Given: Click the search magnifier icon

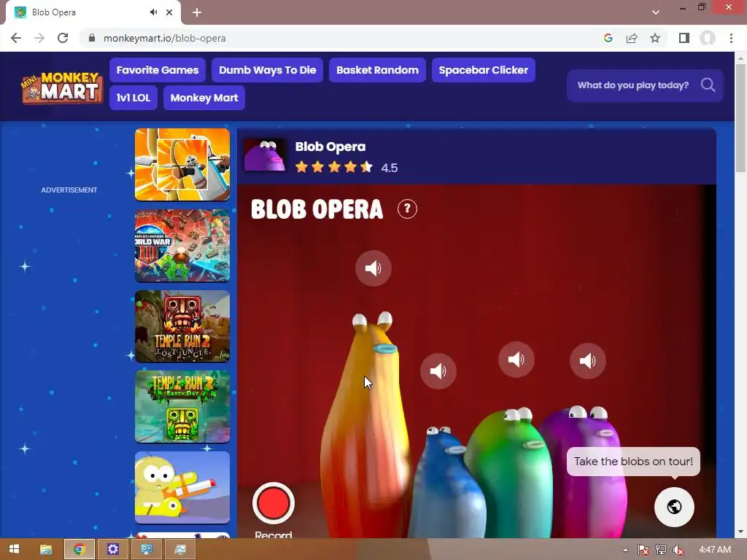Looking at the screenshot, I should pyautogui.click(x=708, y=85).
